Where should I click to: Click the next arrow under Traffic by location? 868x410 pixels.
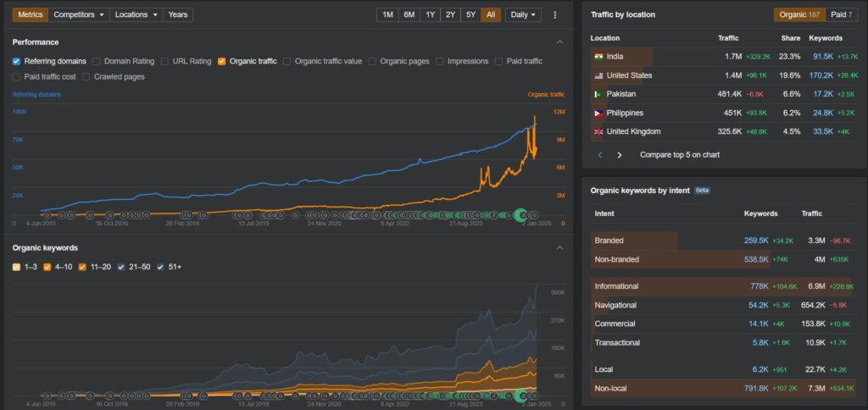click(x=620, y=155)
